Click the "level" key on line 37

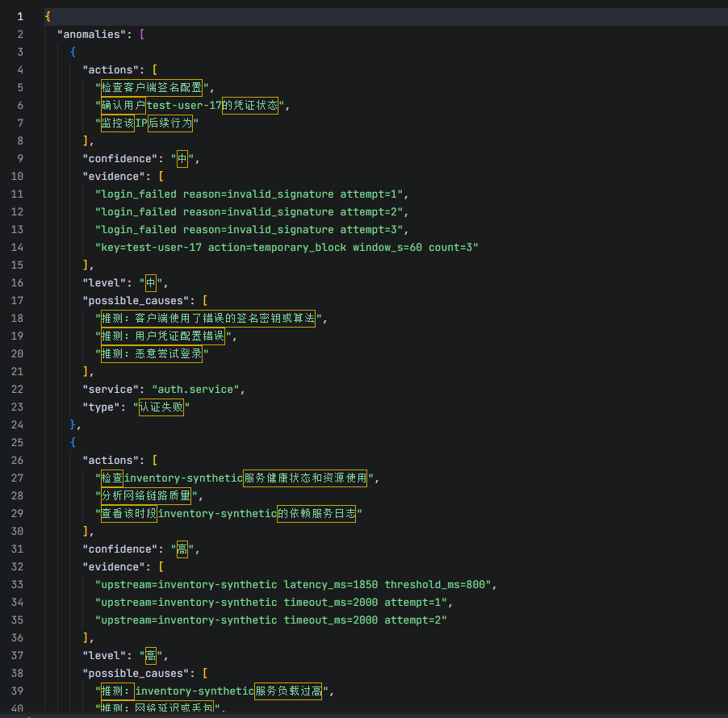[x=104, y=656]
